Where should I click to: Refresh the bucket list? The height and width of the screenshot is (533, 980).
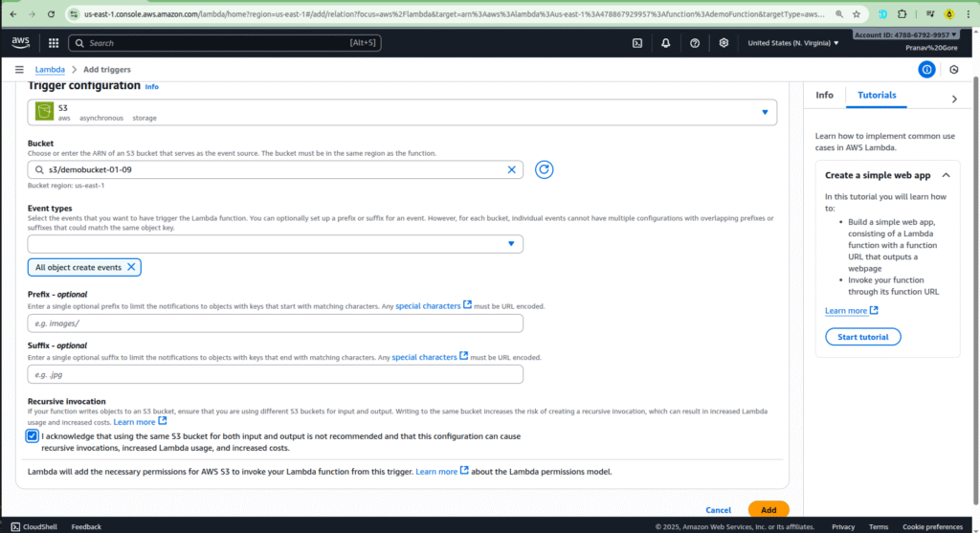[544, 169]
